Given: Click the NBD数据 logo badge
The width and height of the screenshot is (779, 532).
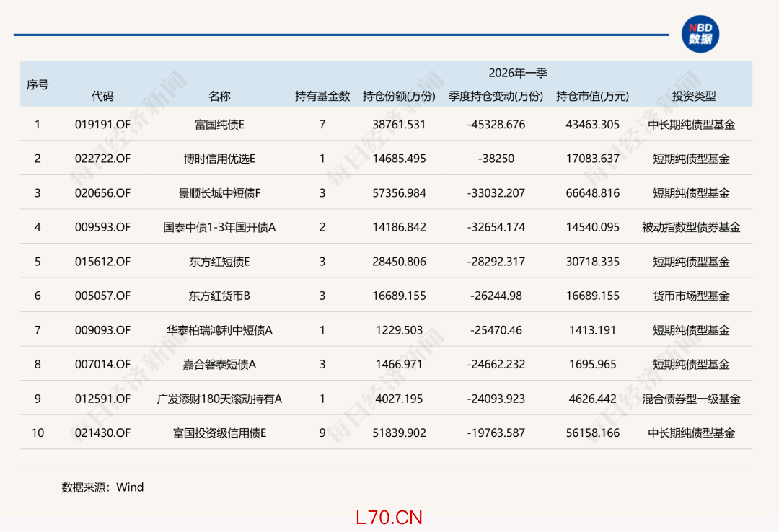Looking at the screenshot, I should point(700,34).
